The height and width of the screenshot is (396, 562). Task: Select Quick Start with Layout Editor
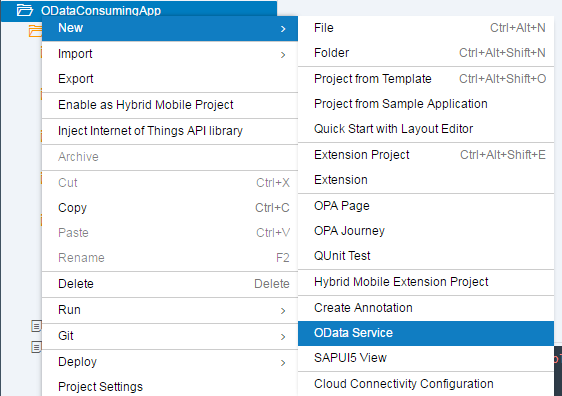tap(426, 129)
